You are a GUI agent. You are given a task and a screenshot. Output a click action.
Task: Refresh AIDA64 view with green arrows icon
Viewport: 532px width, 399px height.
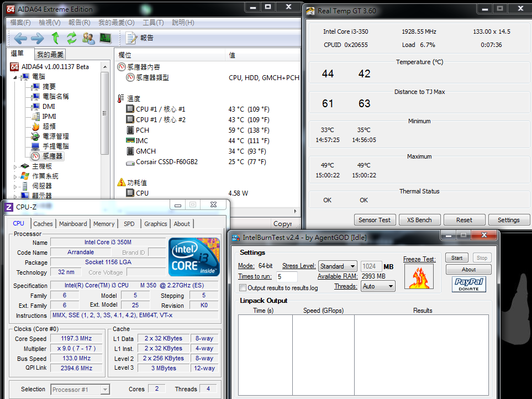point(72,38)
